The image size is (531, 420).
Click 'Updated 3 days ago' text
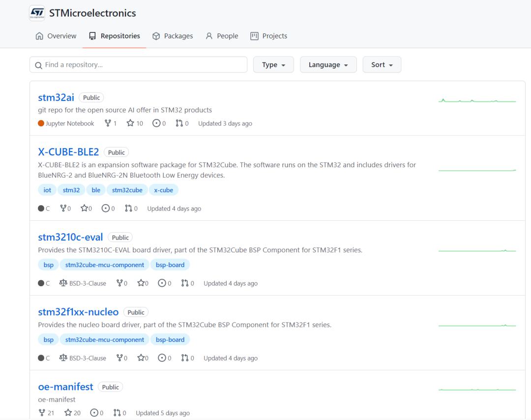click(225, 123)
